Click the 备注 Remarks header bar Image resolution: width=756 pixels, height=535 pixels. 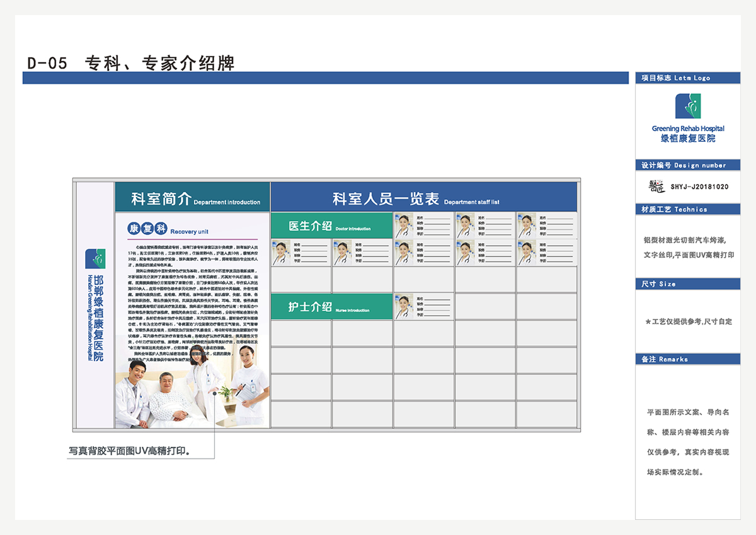coord(687,359)
